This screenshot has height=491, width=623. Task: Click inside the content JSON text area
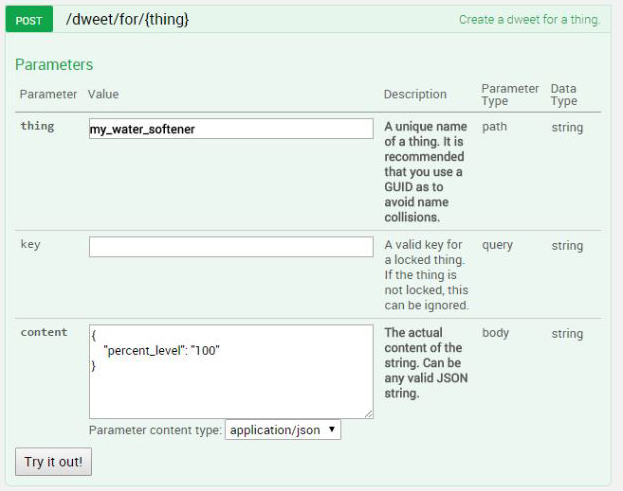click(230, 371)
